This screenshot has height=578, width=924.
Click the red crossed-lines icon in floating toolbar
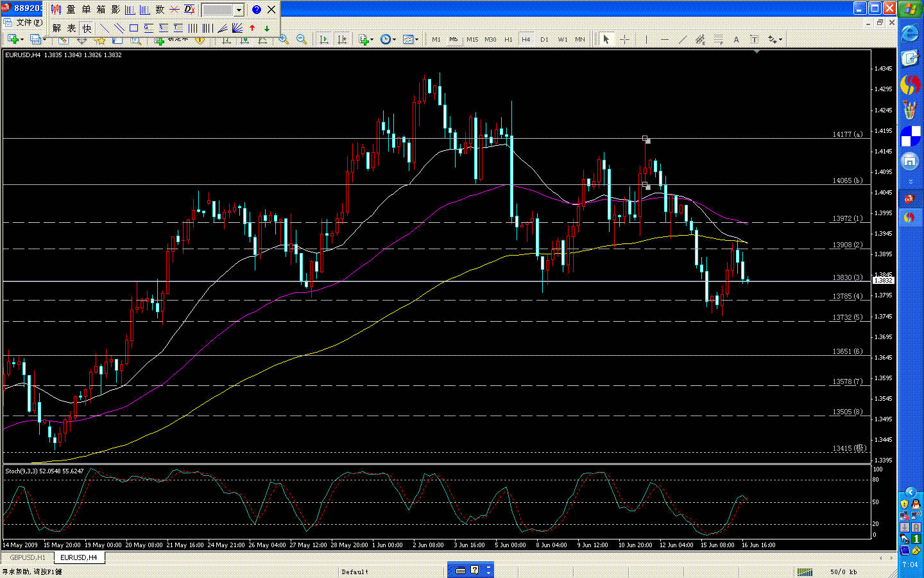click(175, 10)
